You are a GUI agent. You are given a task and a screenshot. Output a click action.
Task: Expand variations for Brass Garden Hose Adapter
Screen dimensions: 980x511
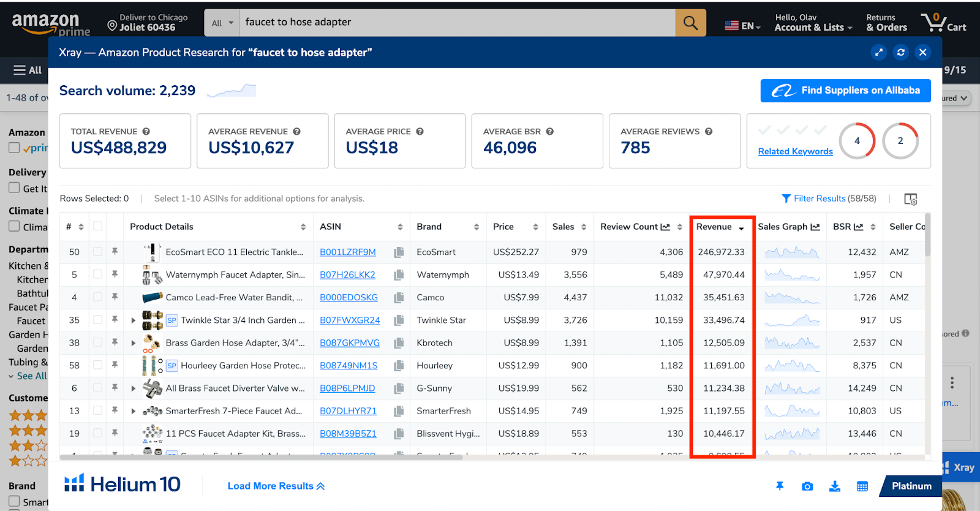pos(134,343)
